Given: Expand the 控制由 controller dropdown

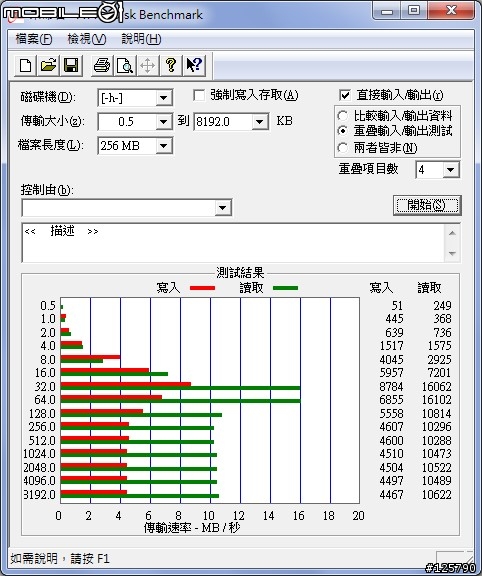Looking at the screenshot, I should point(223,208).
